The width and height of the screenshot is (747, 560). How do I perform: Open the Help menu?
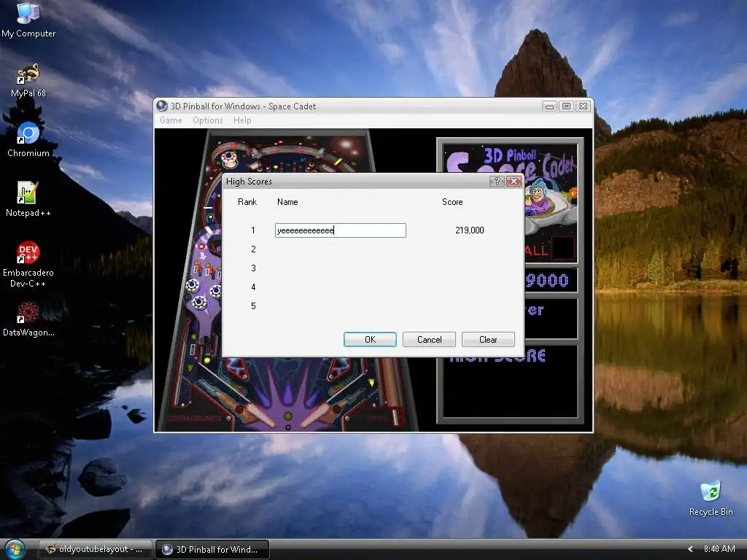pos(242,120)
